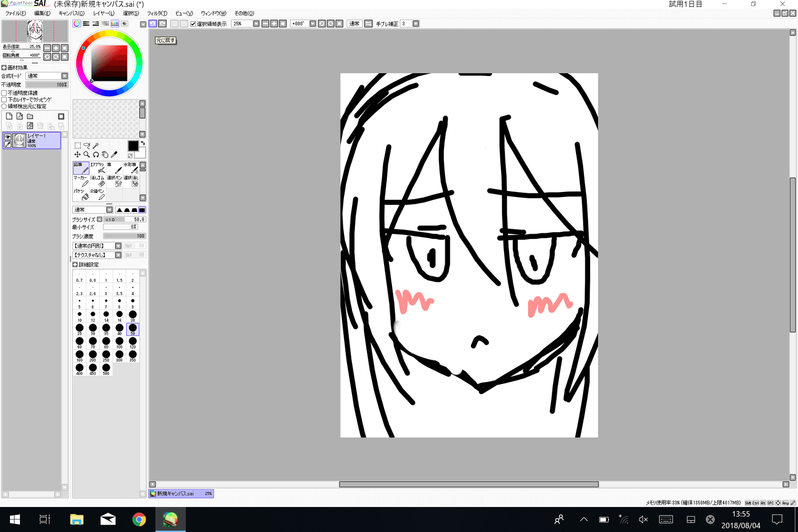Select the 鉛筆 pencil tool

[x=81, y=168]
